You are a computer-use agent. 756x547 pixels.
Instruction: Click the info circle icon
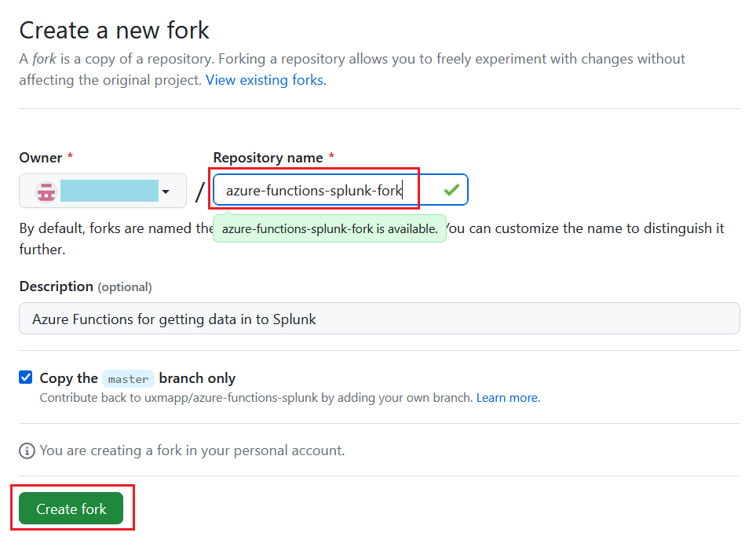[x=27, y=450]
